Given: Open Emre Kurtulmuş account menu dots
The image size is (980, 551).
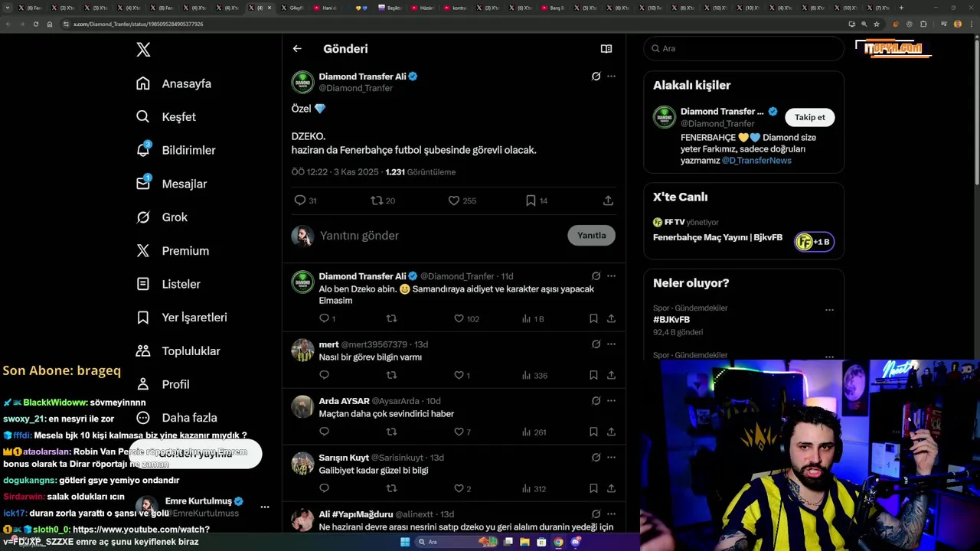Looking at the screenshot, I should click(x=265, y=507).
